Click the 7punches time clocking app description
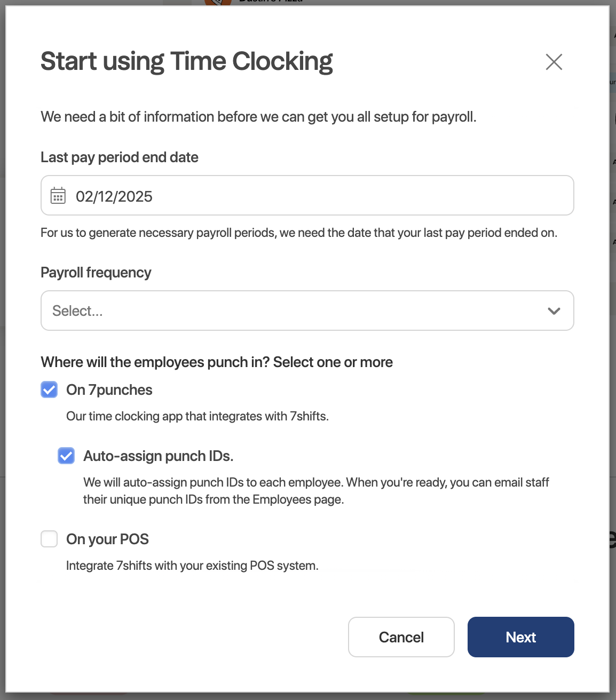Viewport: 616px width, 700px height. tap(198, 416)
